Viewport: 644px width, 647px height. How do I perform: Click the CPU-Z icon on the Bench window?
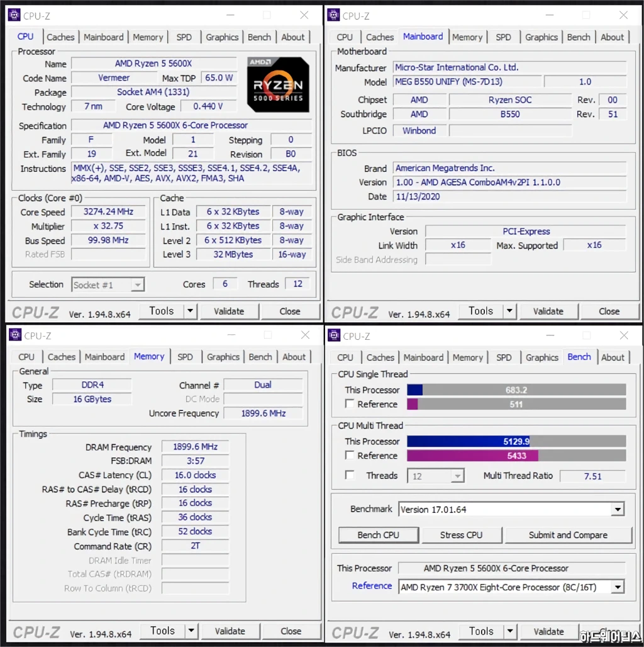click(333, 335)
